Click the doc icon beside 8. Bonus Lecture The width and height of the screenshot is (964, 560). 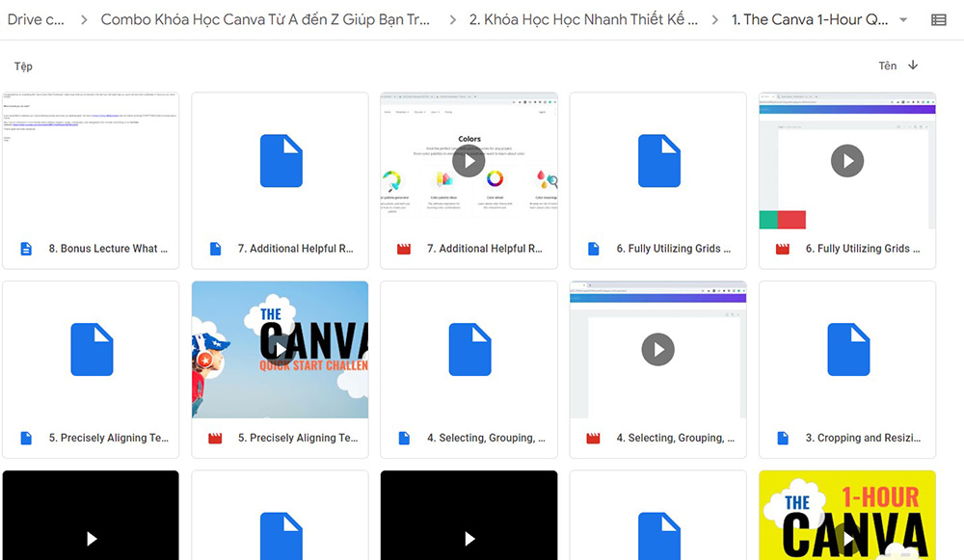26,249
